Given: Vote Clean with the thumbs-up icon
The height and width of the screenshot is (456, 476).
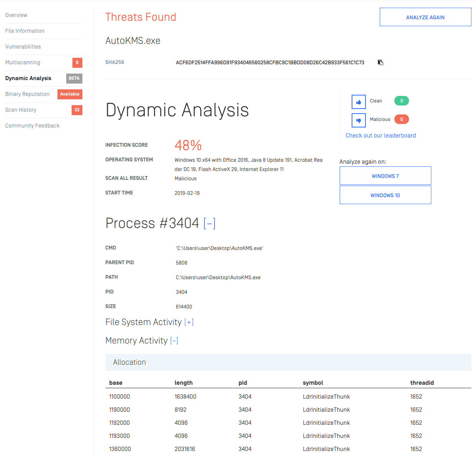Looking at the screenshot, I should tap(359, 102).
